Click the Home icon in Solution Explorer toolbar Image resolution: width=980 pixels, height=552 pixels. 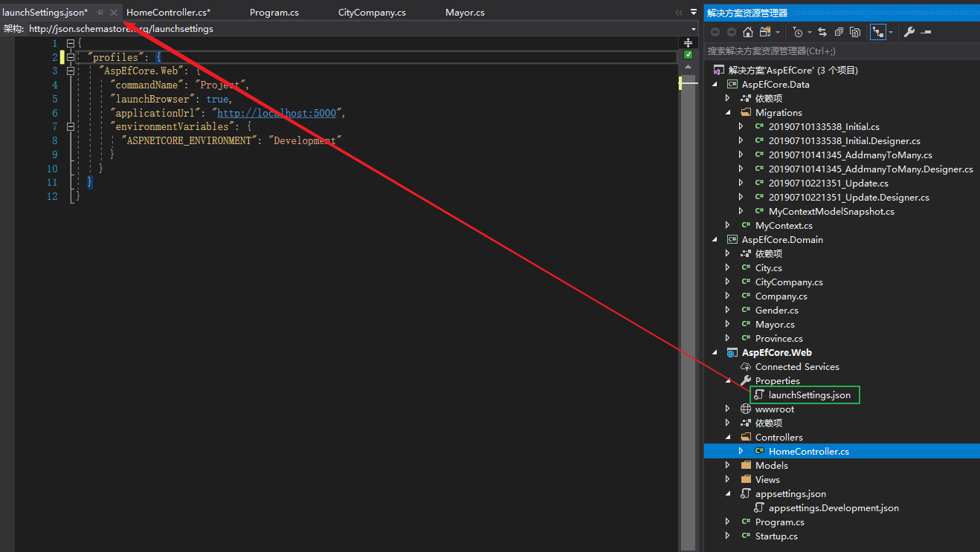pyautogui.click(x=748, y=32)
